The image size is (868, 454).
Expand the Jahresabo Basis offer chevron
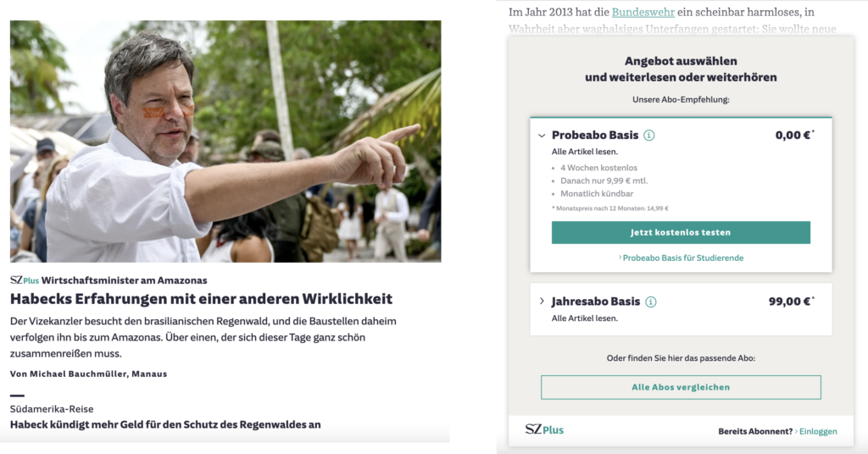542,302
